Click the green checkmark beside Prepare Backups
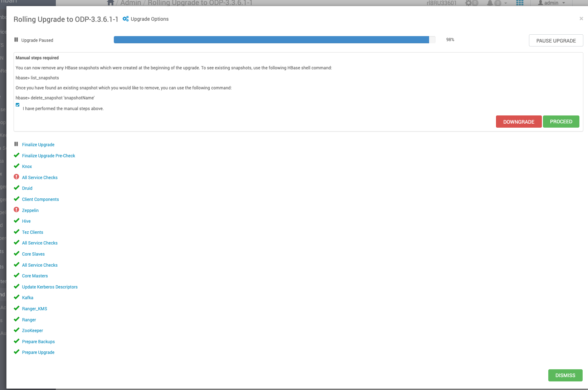 pos(16,341)
